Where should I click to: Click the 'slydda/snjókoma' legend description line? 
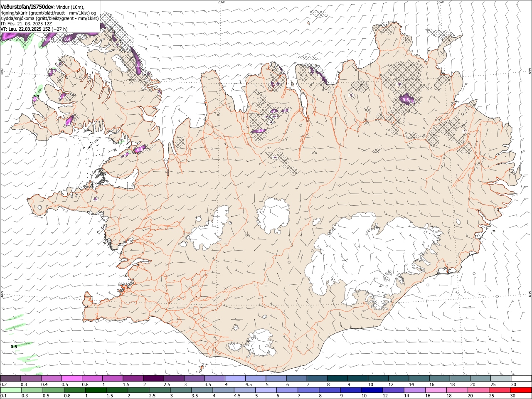(49, 18)
